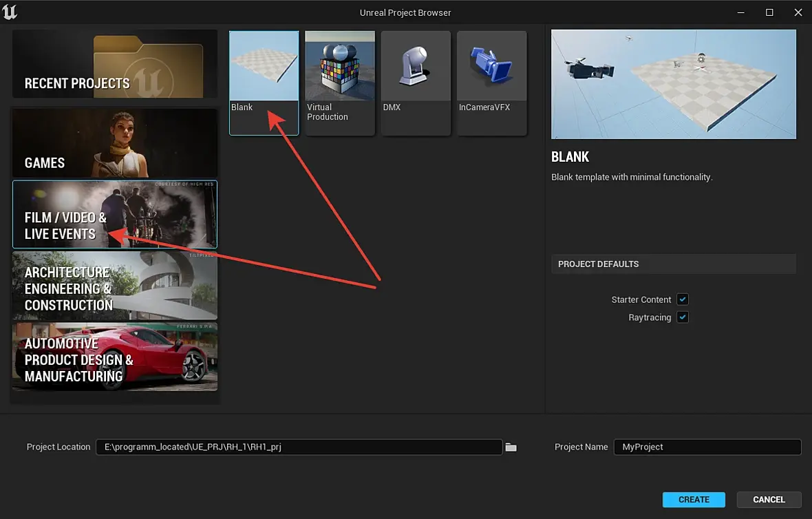
Task: Pick the InCameraVFX template
Action: tap(491, 83)
